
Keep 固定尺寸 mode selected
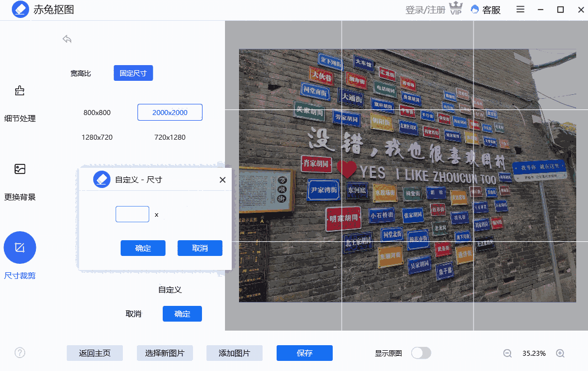[133, 73]
